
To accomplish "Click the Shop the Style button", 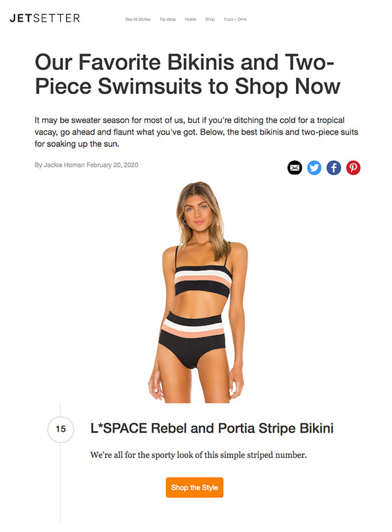I will pyautogui.click(x=195, y=488).
